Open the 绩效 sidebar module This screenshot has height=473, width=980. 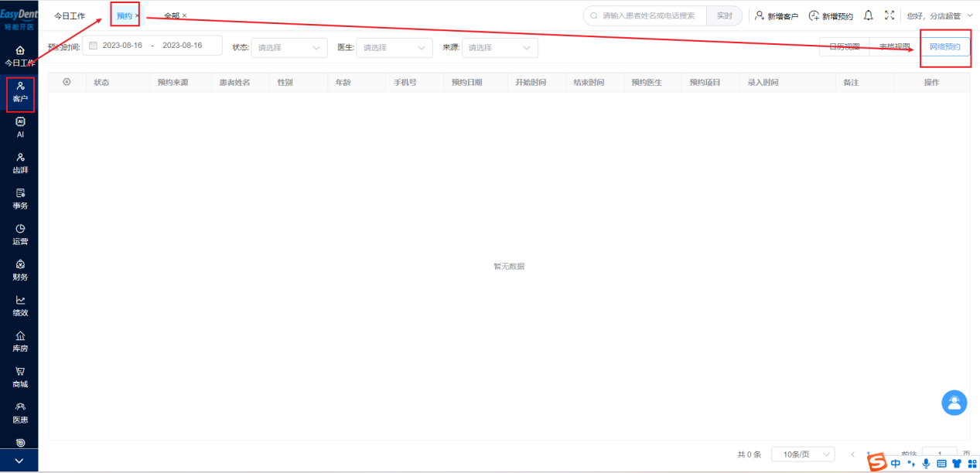pos(20,306)
